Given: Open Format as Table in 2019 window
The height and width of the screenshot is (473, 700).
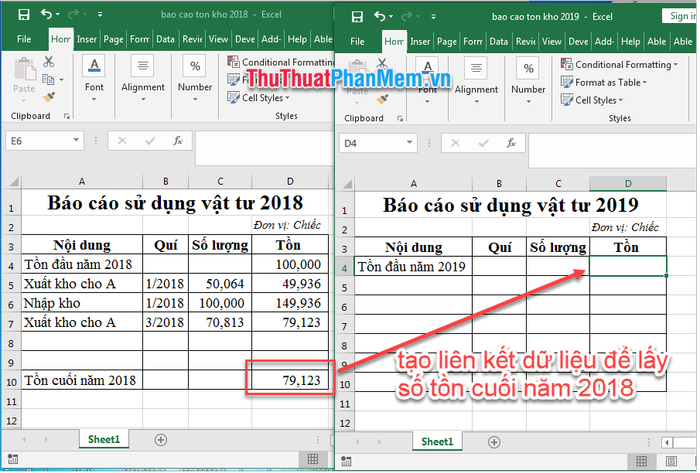Looking at the screenshot, I should click(608, 82).
